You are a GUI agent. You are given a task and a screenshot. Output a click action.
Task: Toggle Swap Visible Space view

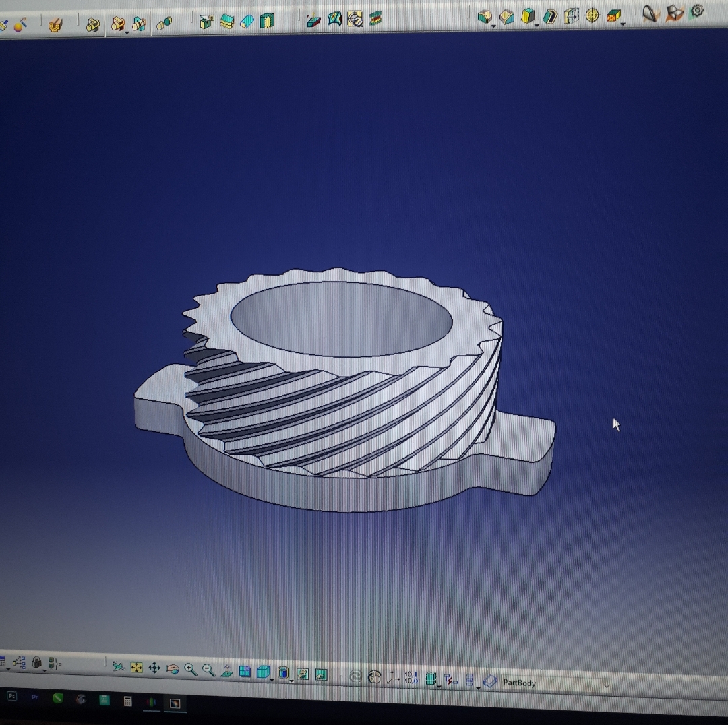[322, 674]
